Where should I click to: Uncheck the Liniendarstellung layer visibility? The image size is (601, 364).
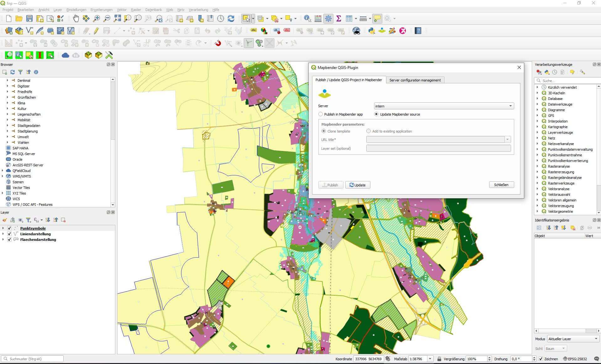pyautogui.click(x=9, y=234)
